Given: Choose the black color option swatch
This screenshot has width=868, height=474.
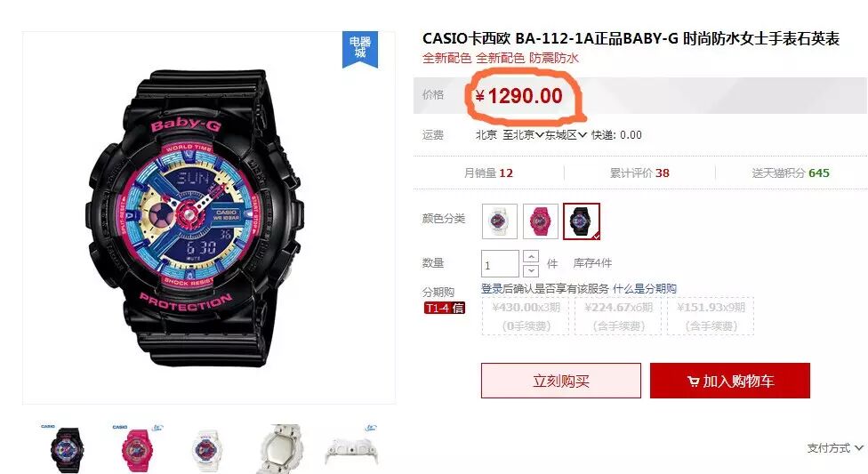Looking at the screenshot, I should (x=582, y=221).
